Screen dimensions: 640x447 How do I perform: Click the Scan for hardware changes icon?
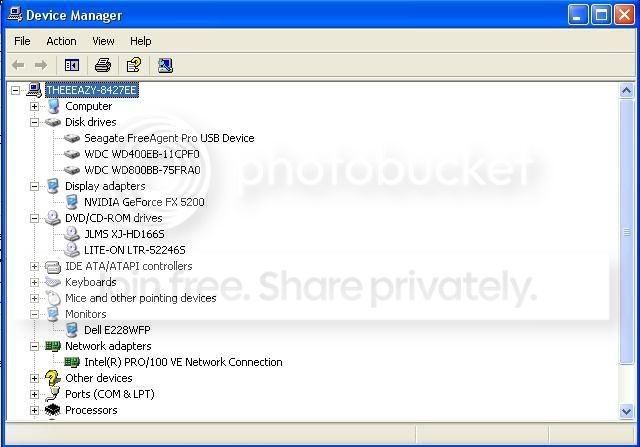click(165, 65)
